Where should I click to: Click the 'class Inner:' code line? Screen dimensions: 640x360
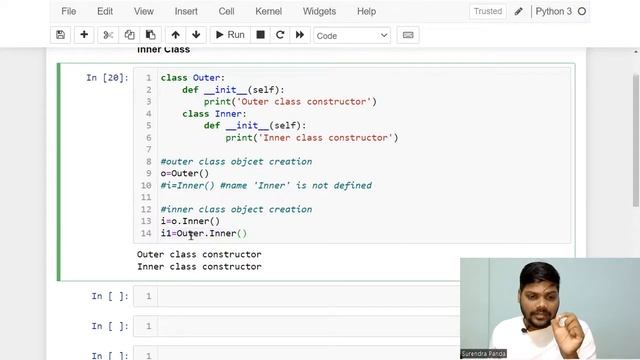(214, 113)
